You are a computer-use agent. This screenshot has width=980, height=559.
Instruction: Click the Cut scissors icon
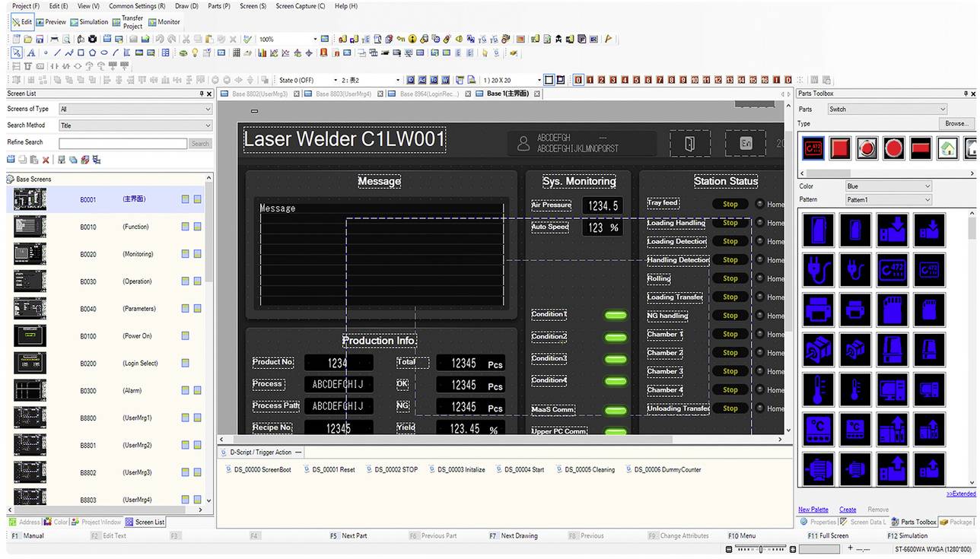186,39
